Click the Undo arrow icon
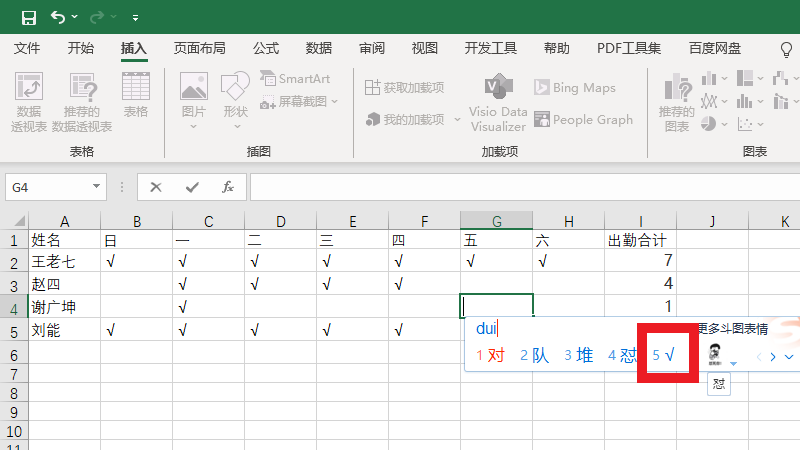This screenshot has height=450, width=800. (x=58, y=17)
